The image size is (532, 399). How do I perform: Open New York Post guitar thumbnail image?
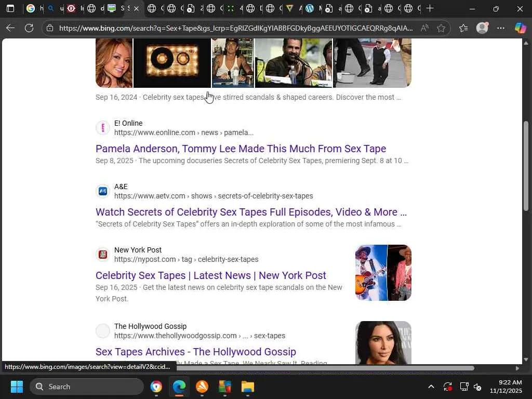383,273
